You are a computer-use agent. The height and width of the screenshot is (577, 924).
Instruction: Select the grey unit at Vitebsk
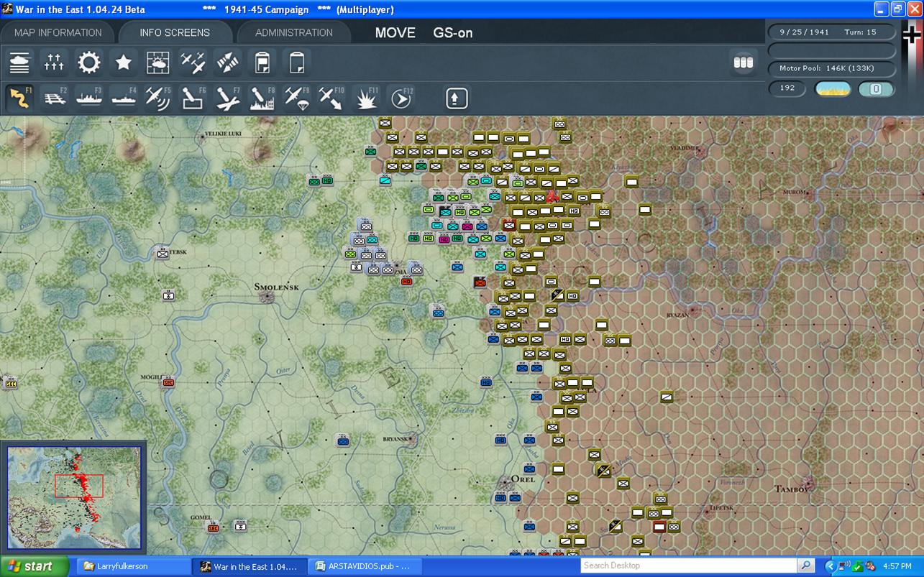163,253
